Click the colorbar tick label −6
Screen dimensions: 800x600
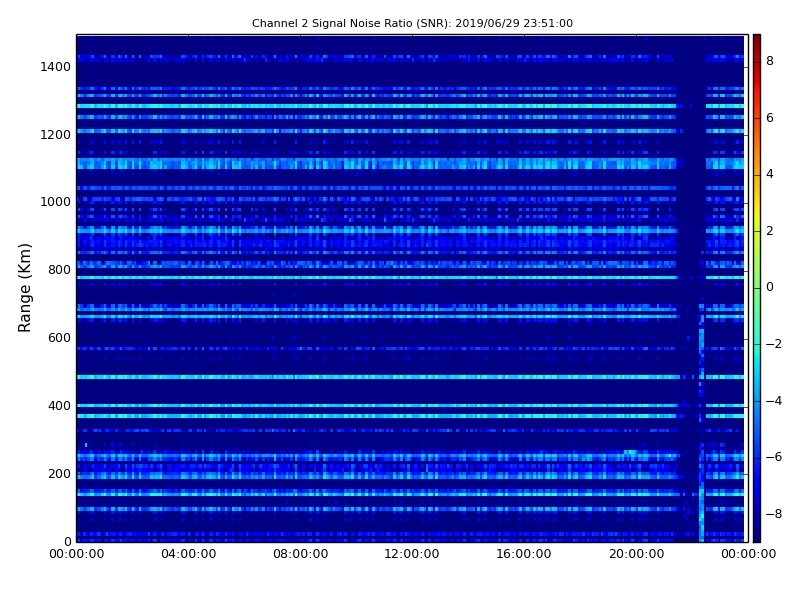click(x=774, y=457)
